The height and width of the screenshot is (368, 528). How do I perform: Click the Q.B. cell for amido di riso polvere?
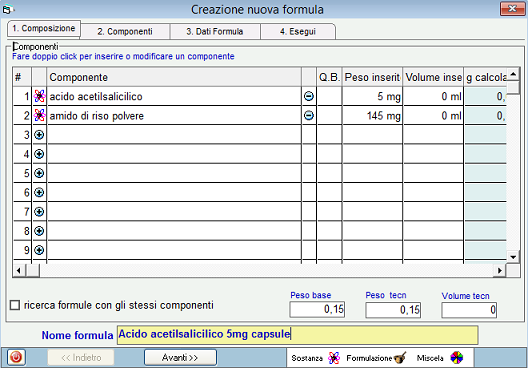coord(329,115)
